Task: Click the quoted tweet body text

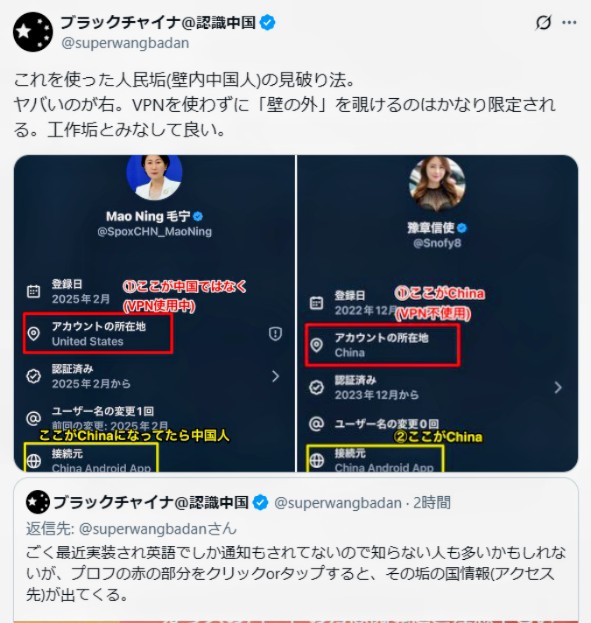Action: [x=296, y=573]
